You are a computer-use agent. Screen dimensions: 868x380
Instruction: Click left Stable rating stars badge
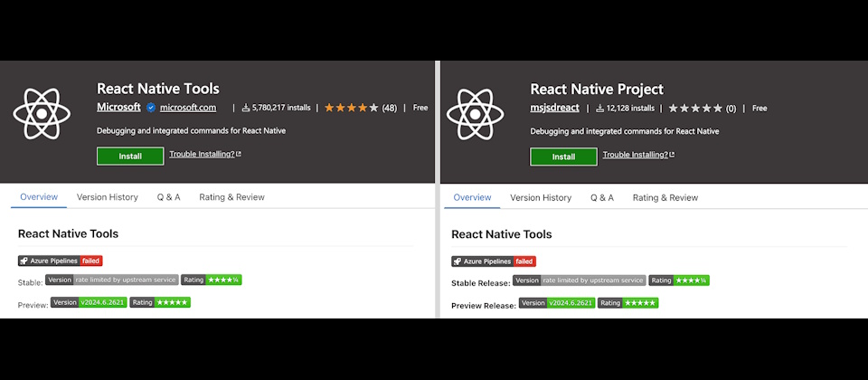click(x=212, y=280)
